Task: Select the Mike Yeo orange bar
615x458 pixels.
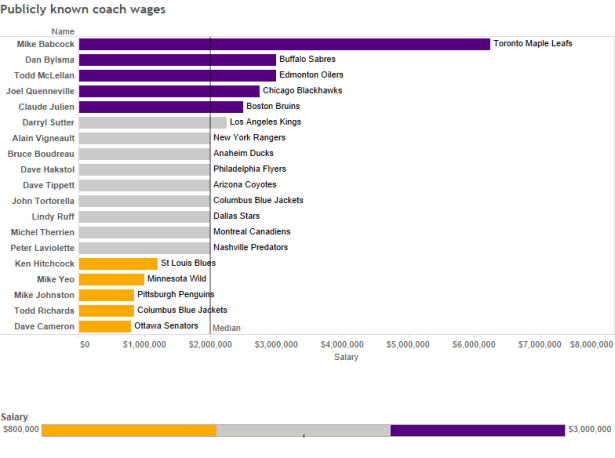Action: 111,279
